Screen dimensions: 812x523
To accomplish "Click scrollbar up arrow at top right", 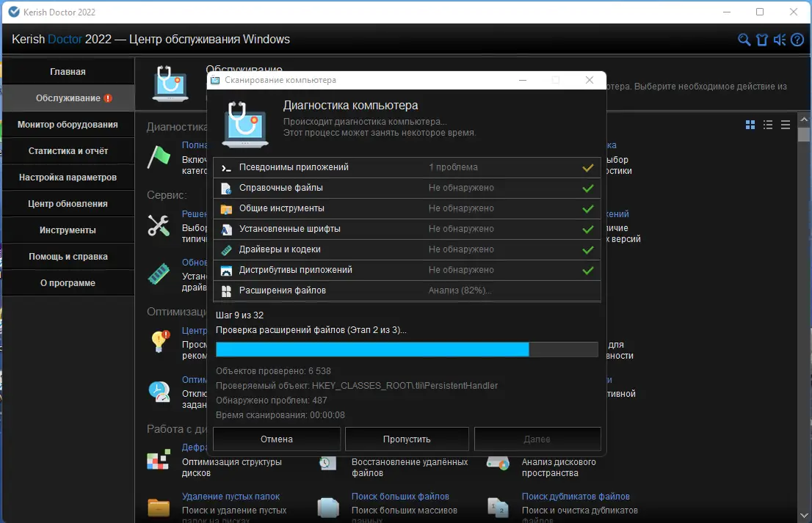I will (804, 119).
